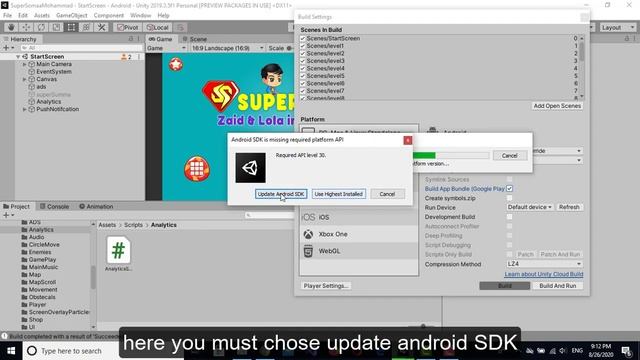Click the green build progress bar
640x360 pixels.
(x=424, y=156)
